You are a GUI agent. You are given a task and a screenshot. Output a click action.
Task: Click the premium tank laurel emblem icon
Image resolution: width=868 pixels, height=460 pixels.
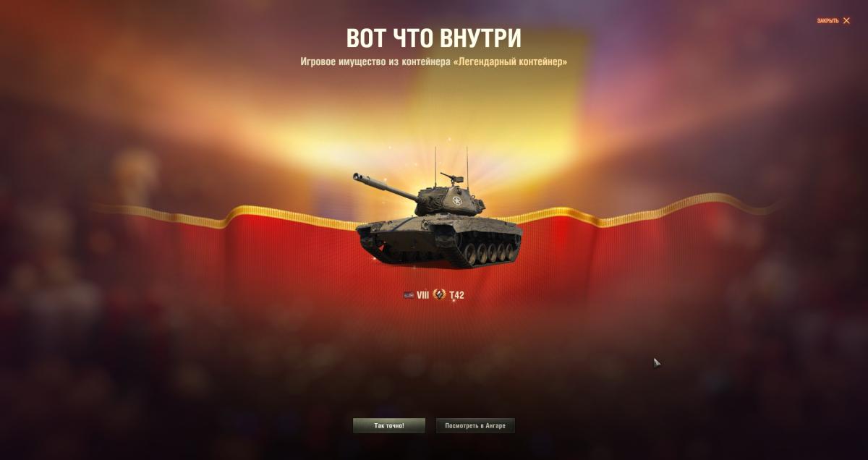439,295
